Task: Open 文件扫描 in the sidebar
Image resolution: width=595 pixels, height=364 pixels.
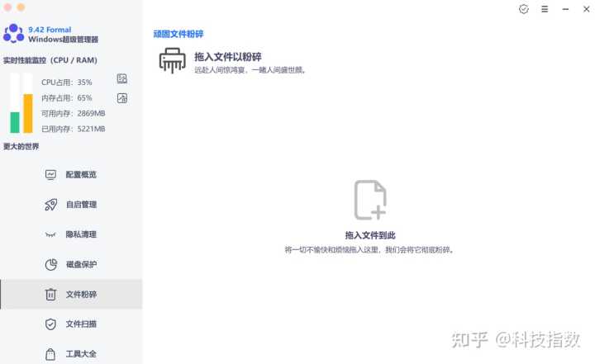Action: point(71,324)
